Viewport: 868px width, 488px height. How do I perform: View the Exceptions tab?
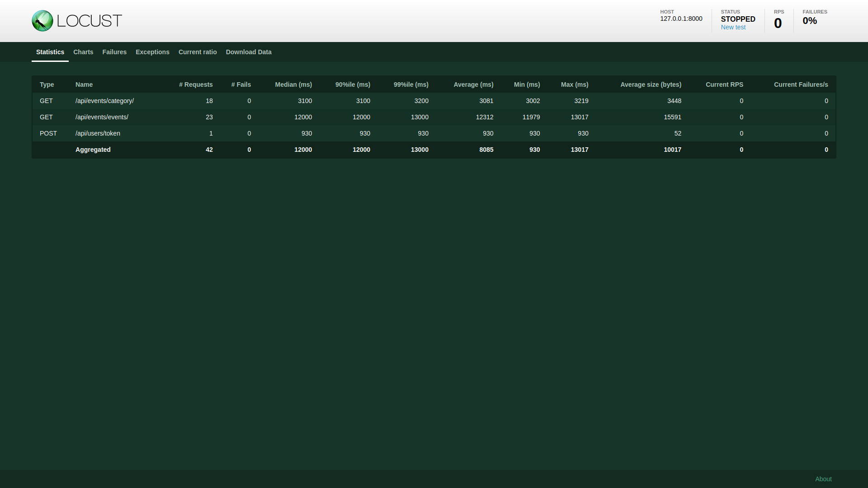click(x=152, y=52)
